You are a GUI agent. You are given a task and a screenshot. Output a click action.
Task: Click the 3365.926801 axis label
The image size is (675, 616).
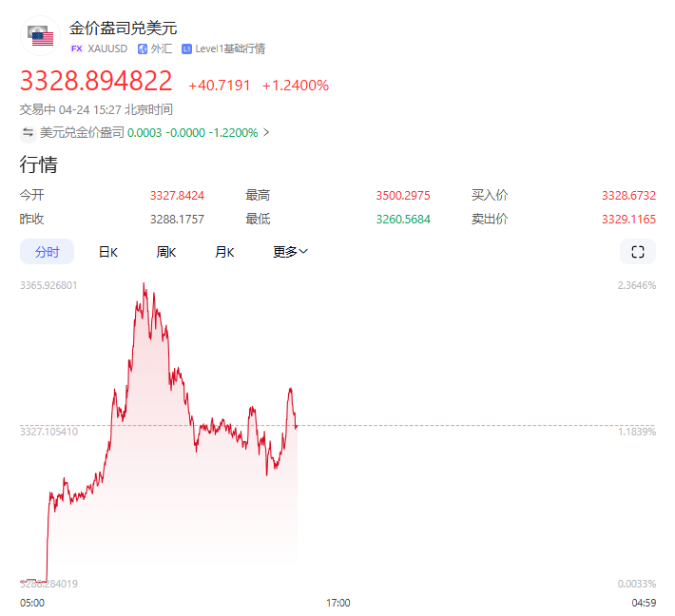click(48, 285)
